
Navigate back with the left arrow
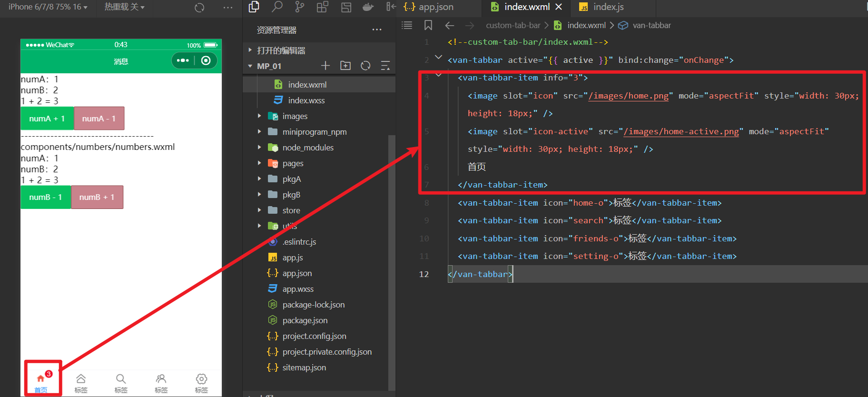[450, 25]
